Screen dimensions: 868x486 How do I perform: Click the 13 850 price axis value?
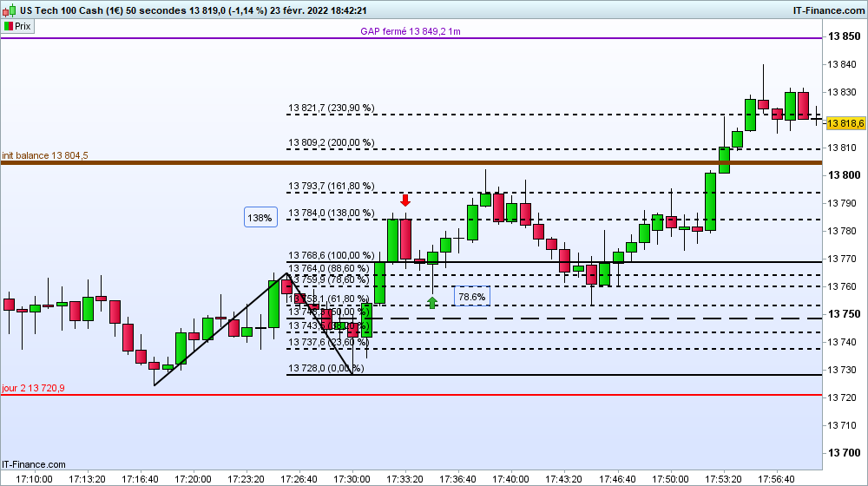(x=845, y=36)
